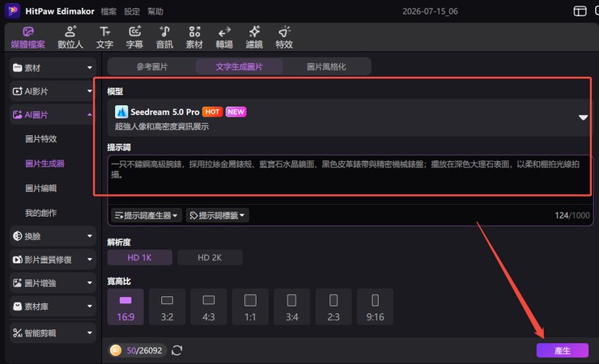Open the 素材 elements tool in toolbar

194,37
